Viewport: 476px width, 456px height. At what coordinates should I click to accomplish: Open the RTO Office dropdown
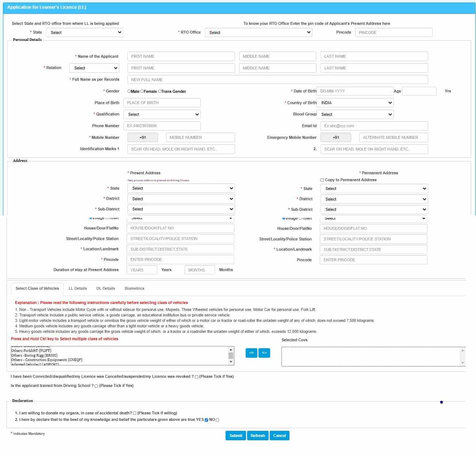tap(258, 33)
